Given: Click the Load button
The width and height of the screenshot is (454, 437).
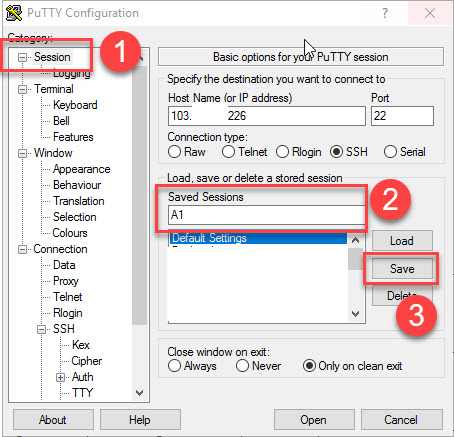Looking at the screenshot, I should [x=402, y=241].
